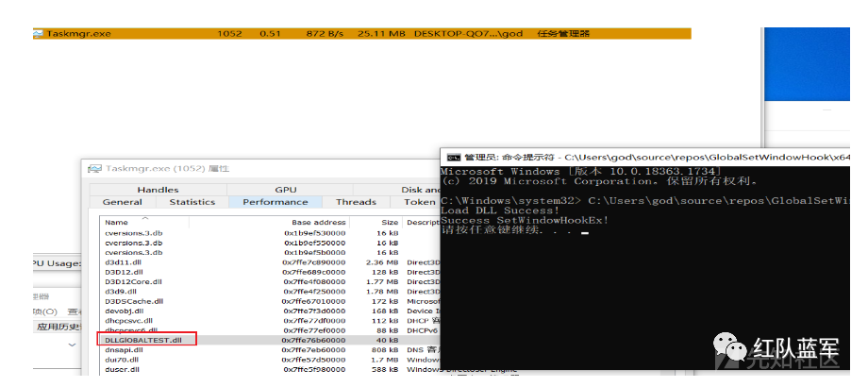Image resolution: width=868 pixels, height=387 pixels.
Task: Select the d3d9.dll module row
Action: click(x=270, y=292)
